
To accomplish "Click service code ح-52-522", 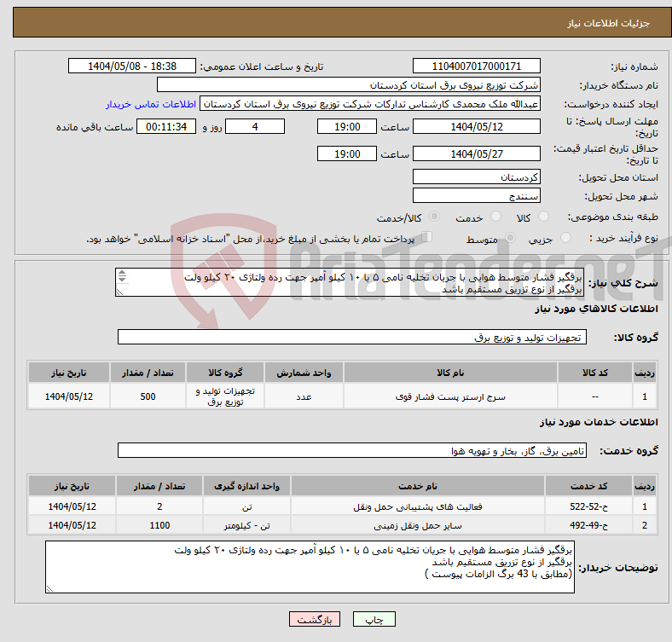I will (589, 506).
